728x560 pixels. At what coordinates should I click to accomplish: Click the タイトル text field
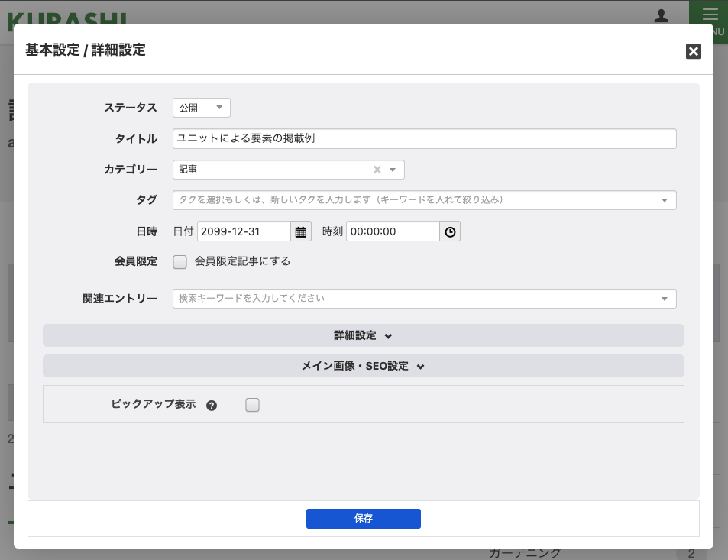tap(424, 138)
